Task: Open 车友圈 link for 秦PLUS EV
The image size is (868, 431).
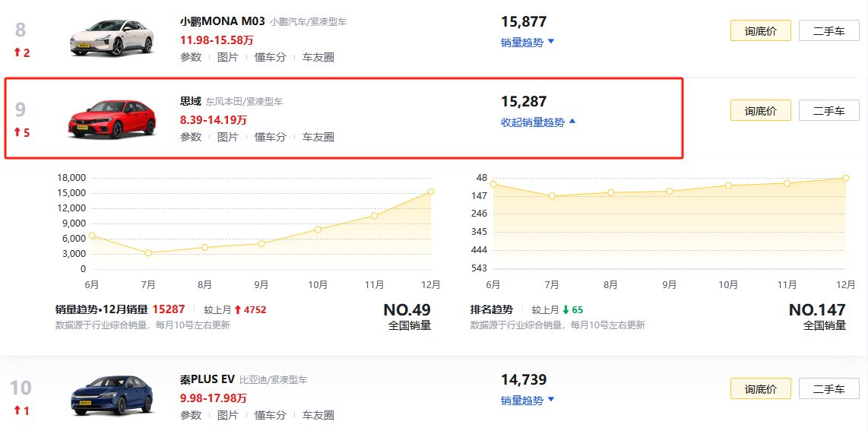Action: (318, 415)
